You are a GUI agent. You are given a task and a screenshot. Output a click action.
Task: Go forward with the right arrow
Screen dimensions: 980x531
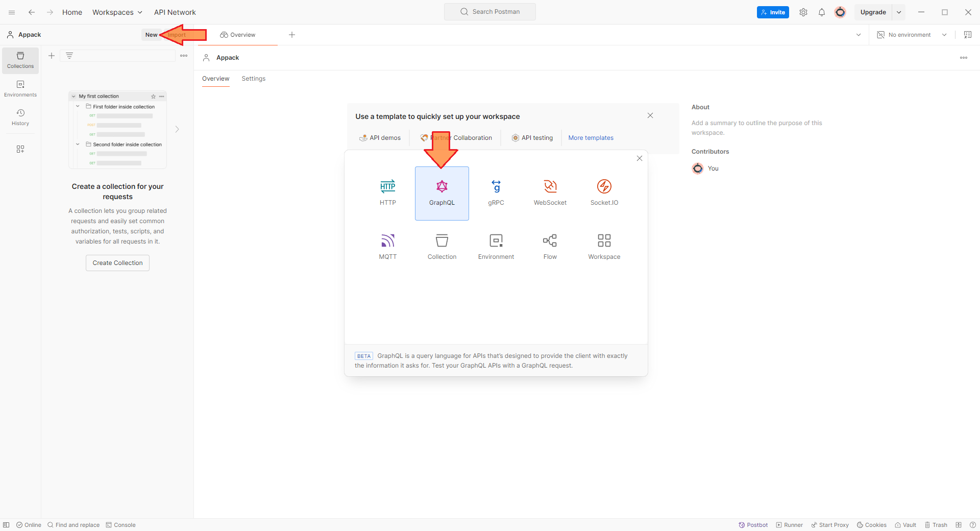tap(50, 12)
